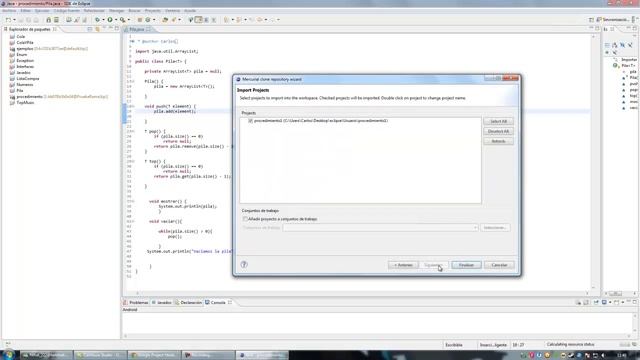Click the Outline horizontal scrollbar

coord(620,293)
